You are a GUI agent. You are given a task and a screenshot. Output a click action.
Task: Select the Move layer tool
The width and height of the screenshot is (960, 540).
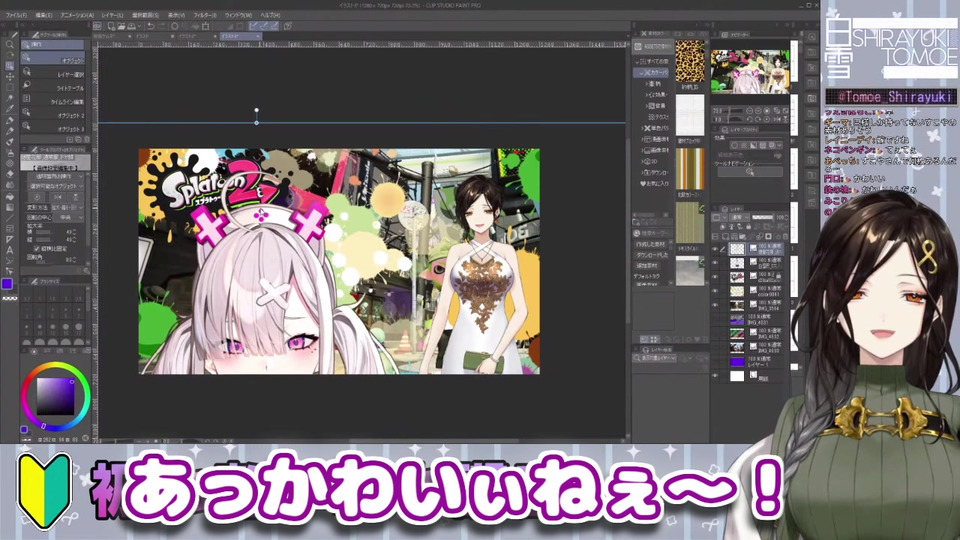point(10,77)
